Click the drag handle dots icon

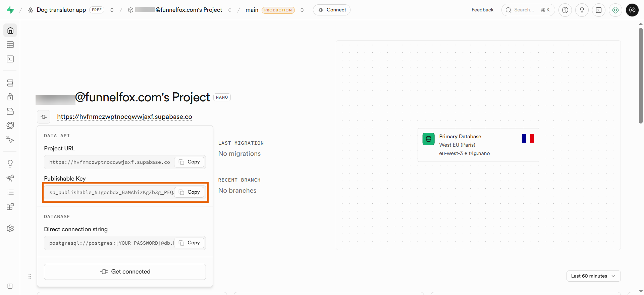(x=30, y=277)
